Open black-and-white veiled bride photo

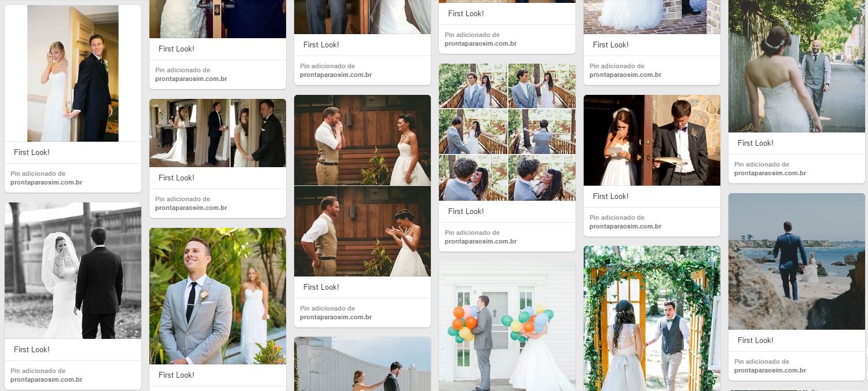click(73, 270)
